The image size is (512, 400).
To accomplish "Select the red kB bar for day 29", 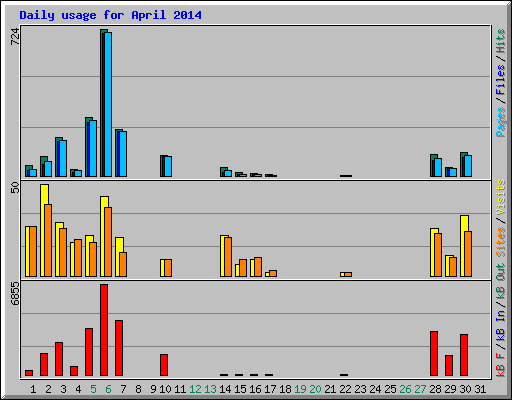I will pos(449,366).
